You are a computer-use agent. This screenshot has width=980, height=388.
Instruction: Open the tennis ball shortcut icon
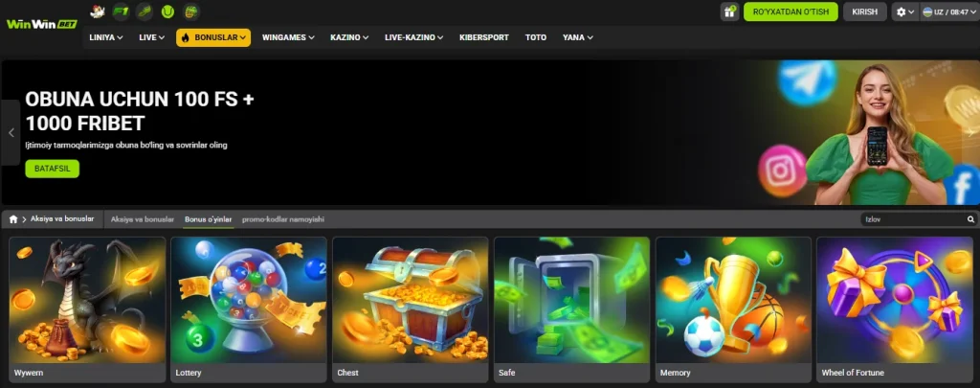[x=167, y=11]
